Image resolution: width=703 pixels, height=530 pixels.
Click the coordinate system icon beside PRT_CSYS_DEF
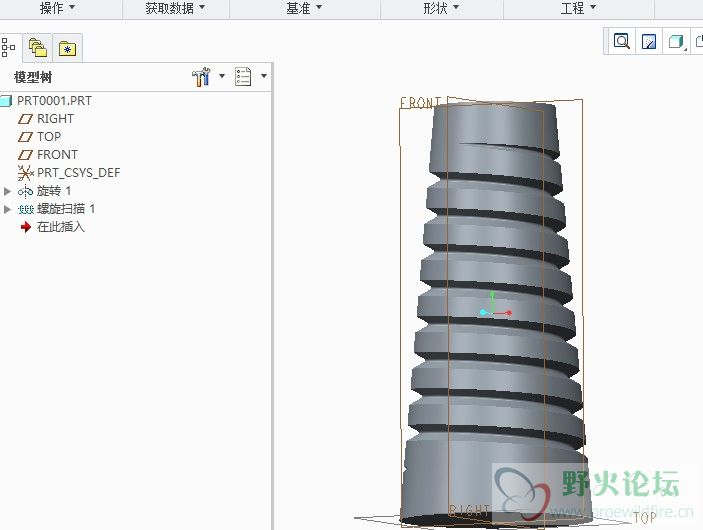[26, 173]
